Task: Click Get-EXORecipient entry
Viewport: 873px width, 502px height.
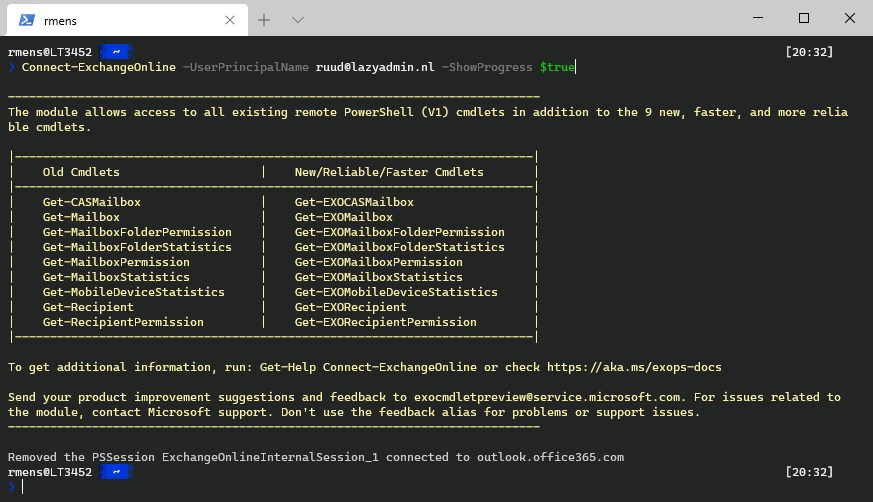Action: 351,307
